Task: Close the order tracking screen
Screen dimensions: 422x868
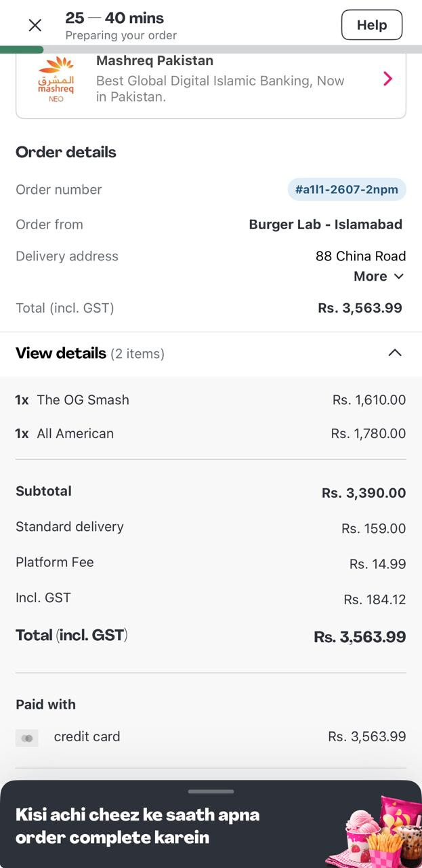Action: coord(35,26)
